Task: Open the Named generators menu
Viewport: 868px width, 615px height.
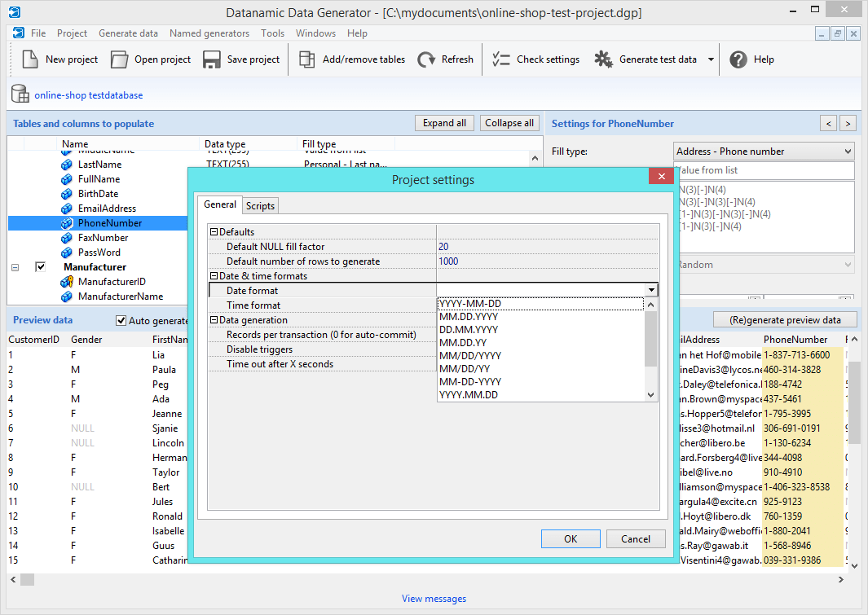Action: click(209, 33)
